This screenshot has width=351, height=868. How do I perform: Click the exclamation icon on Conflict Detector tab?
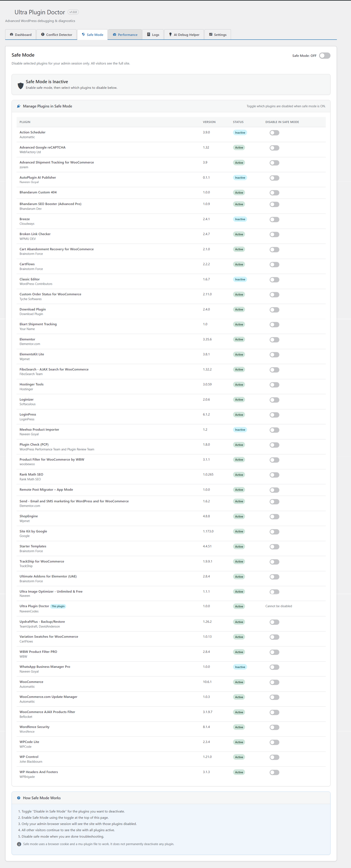point(42,34)
